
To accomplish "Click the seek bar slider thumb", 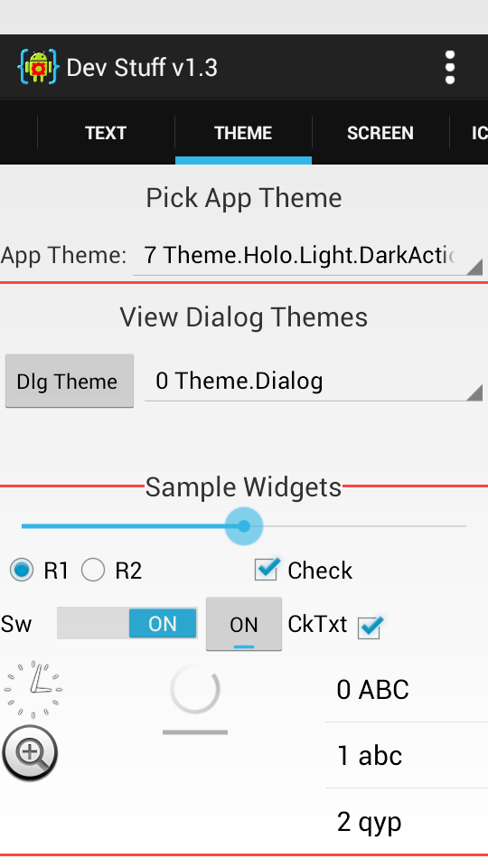I will click(x=243, y=526).
